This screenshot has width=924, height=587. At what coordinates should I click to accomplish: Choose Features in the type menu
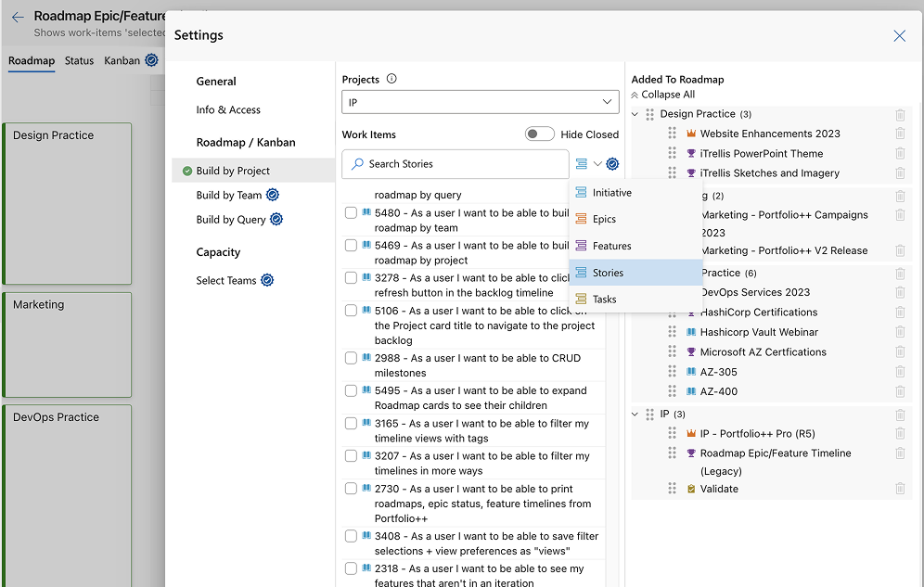(611, 246)
